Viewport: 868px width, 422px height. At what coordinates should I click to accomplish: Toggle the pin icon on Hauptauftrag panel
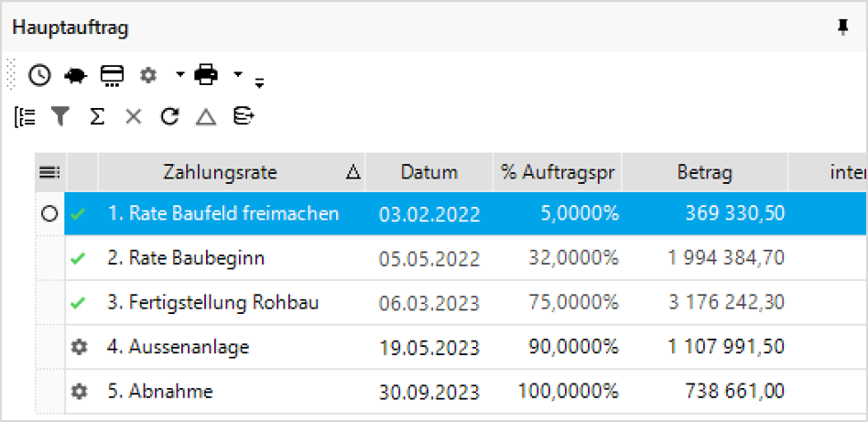click(x=842, y=27)
